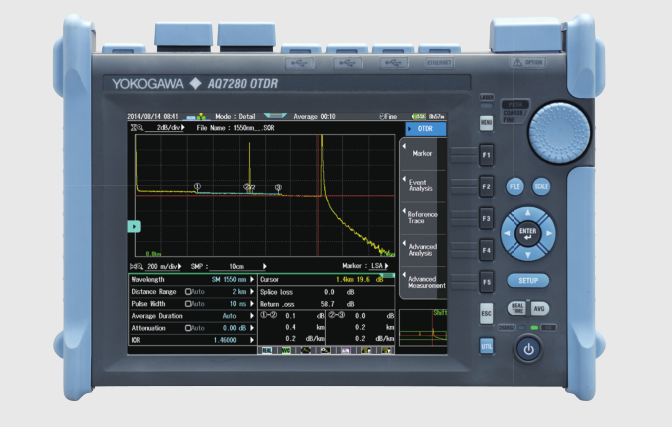Enable Auto checkbox for Pulse Width
The image size is (672, 427).
tap(188, 304)
